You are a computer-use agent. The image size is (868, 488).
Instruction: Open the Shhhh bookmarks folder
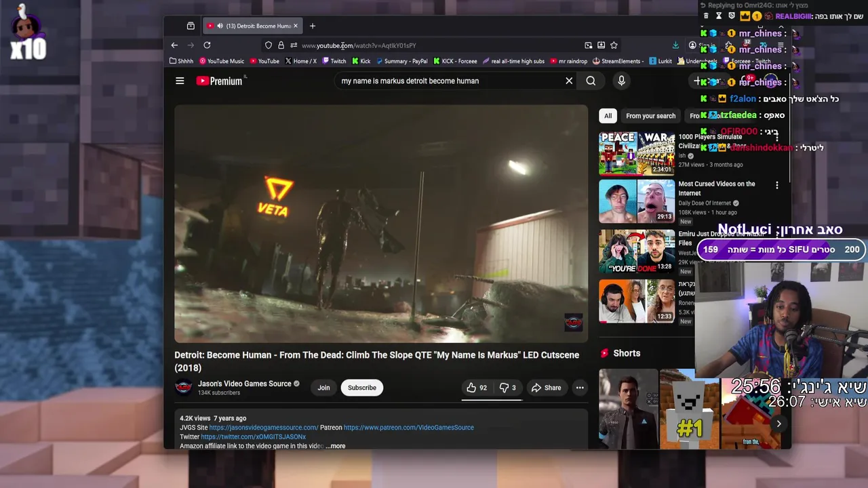tap(181, 61)
